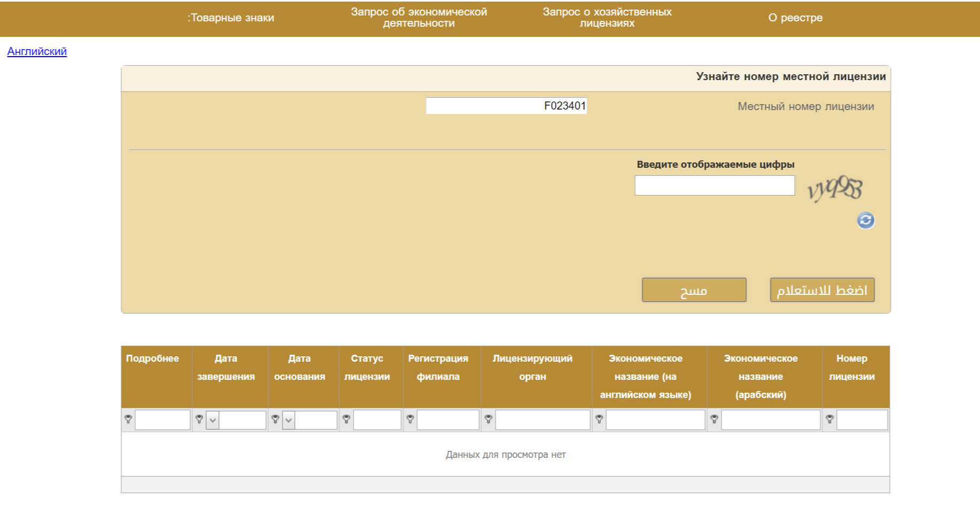The height and width of the screenshot is (507, 980).
Task: Sort by Номер лицензии column header
Action: tap(856, 377)
